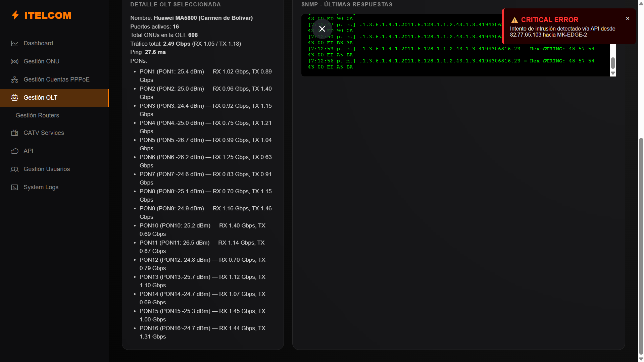Click the page scrollbar down arrow

(x=641, y=359)
